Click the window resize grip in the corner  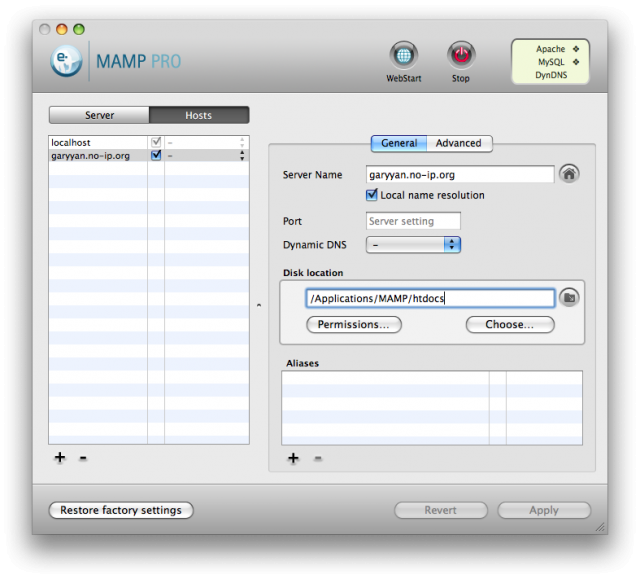600,527
